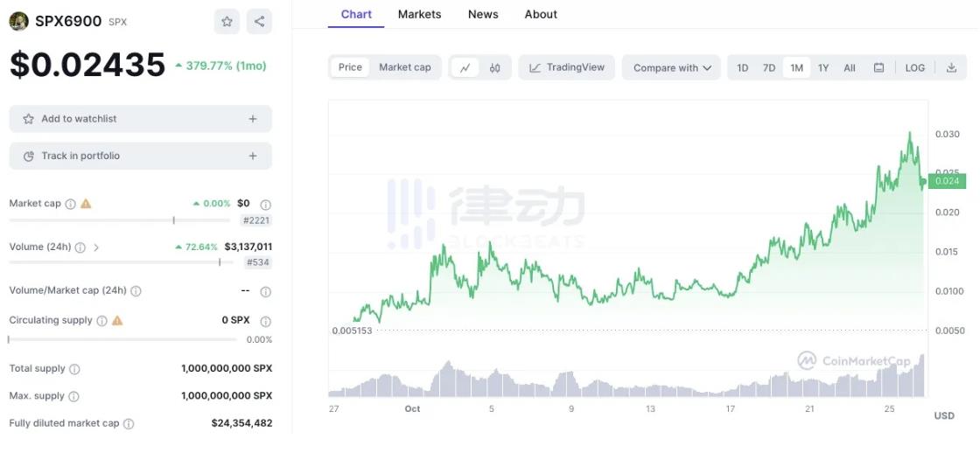Viewport: 980px width, 453px height.
Task: Star SPX6900 as a favorite
Action: pos(227,22)
